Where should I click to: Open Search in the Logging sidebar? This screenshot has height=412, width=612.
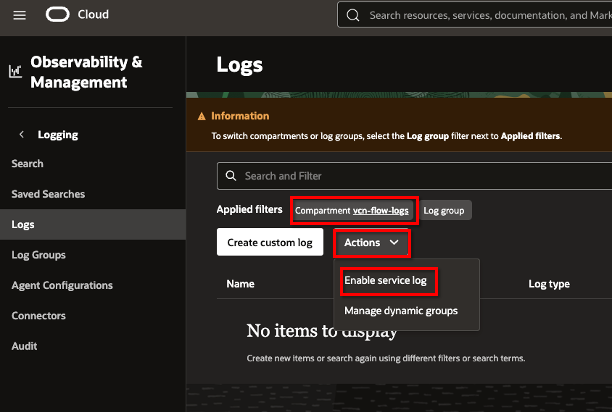(x=27, y=163)
